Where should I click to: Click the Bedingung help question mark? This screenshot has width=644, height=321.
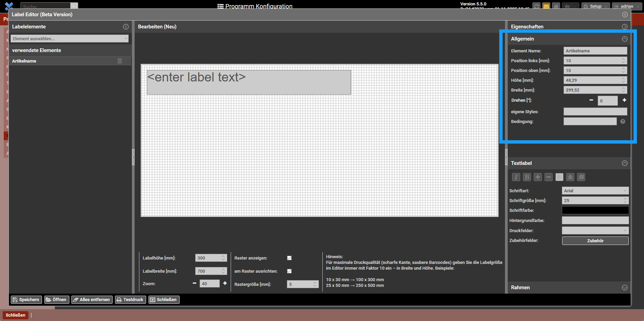click(x=623, y=122)
